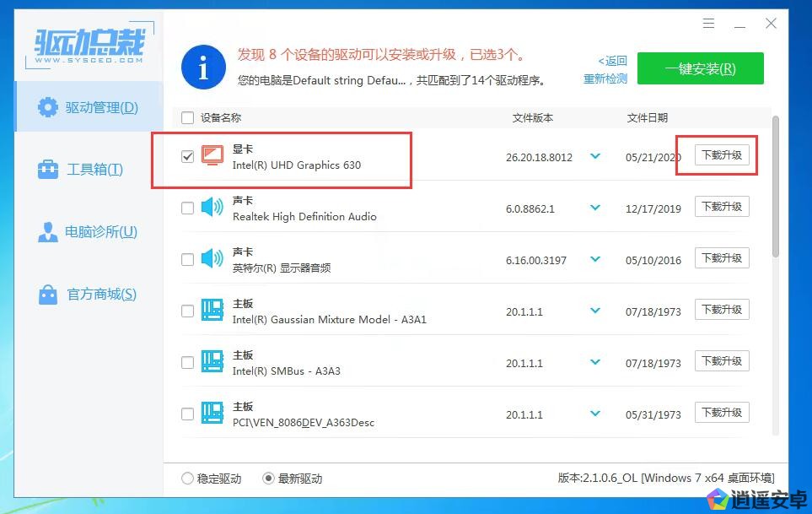Click the blue info circle icon
Image resolution: width=812 pixels, height=514 pixels.
pyautogui.click(x=203, y=68)
